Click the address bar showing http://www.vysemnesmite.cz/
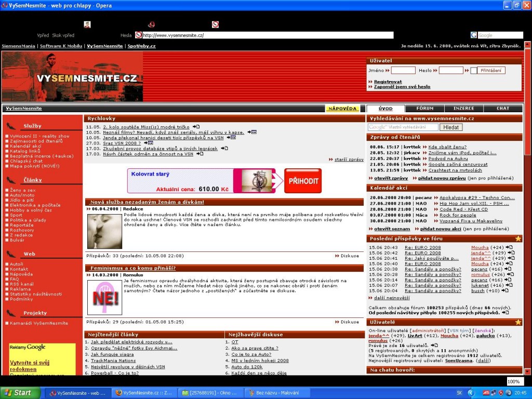The image size is (532, 399). (268, 35)
